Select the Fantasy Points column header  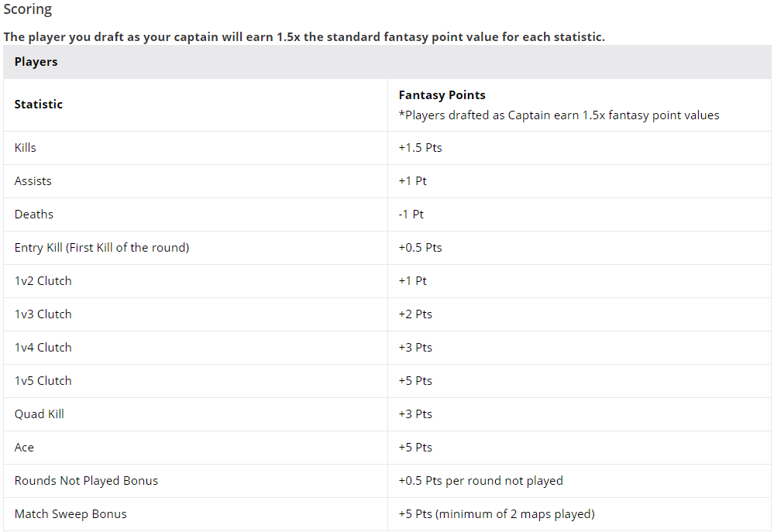442,95
